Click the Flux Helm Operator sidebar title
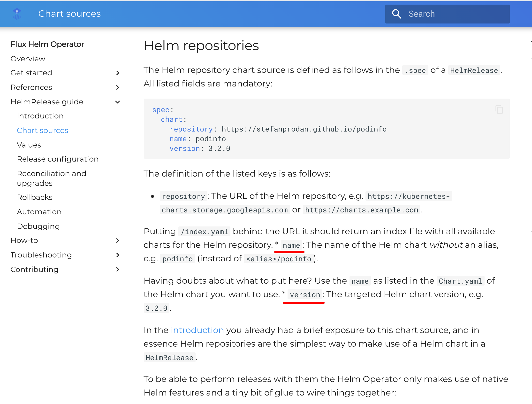The height and width of the screenshot is (404, 532). [x=47, y=44]
